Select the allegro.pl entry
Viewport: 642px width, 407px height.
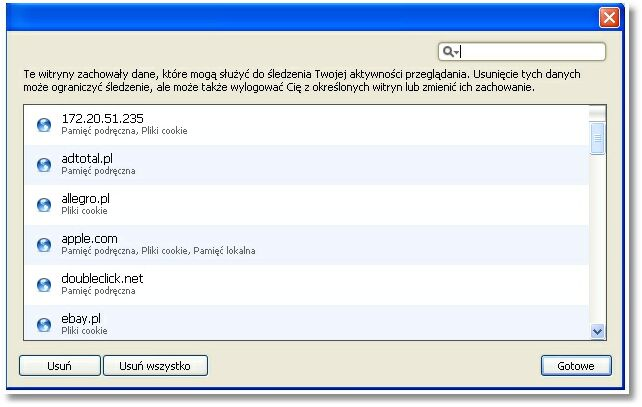[307, 205]
